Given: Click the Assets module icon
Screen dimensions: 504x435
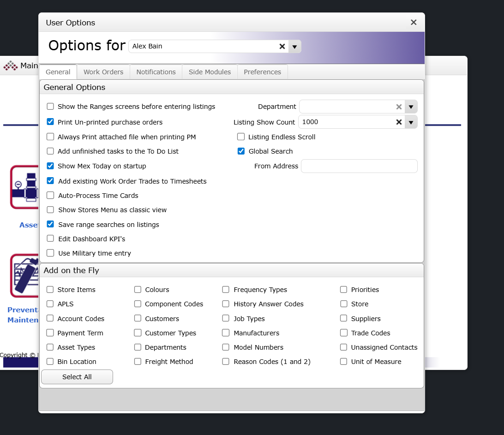Looking at the screenshot, I should (24, 187).
